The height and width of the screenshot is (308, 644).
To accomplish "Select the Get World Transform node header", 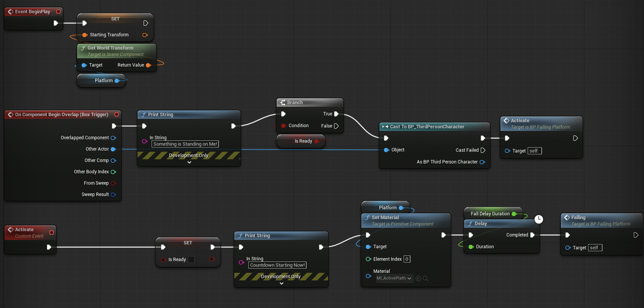I will click(116, 51).
